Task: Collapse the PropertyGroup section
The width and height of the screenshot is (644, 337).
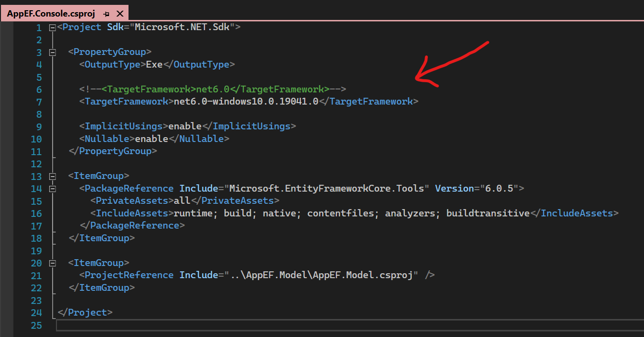Action: [52, 52]
